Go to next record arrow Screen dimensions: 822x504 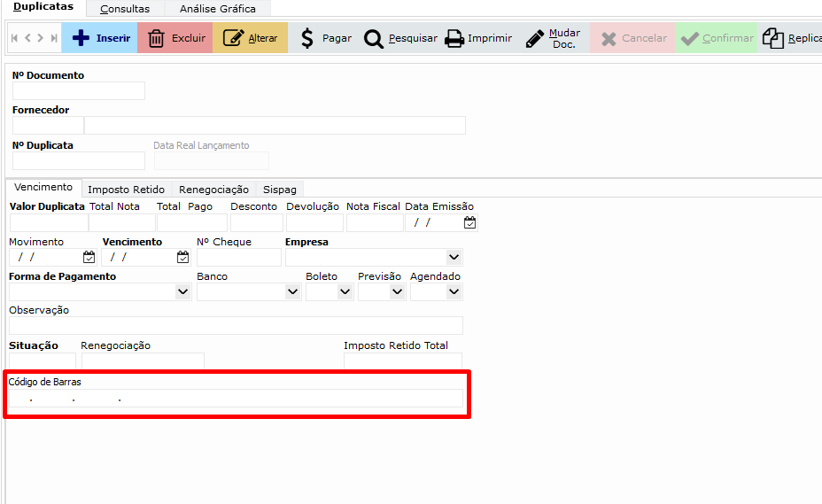click(x=41, y=38)
